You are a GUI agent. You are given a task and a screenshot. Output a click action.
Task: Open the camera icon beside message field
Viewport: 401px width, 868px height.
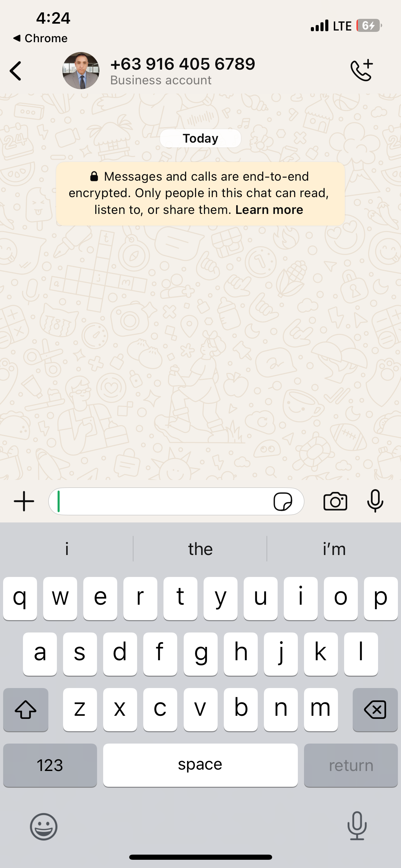coord(335,502)
